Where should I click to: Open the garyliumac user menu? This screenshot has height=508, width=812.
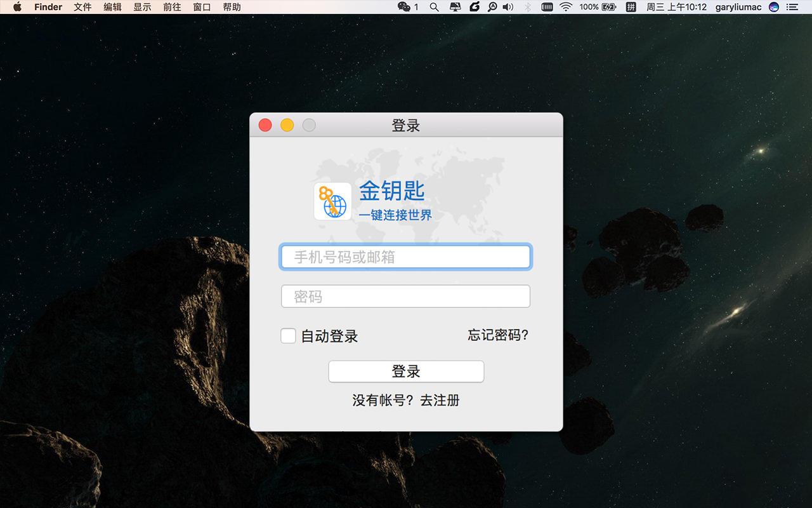pyautogui.click(x=738, y=7)
